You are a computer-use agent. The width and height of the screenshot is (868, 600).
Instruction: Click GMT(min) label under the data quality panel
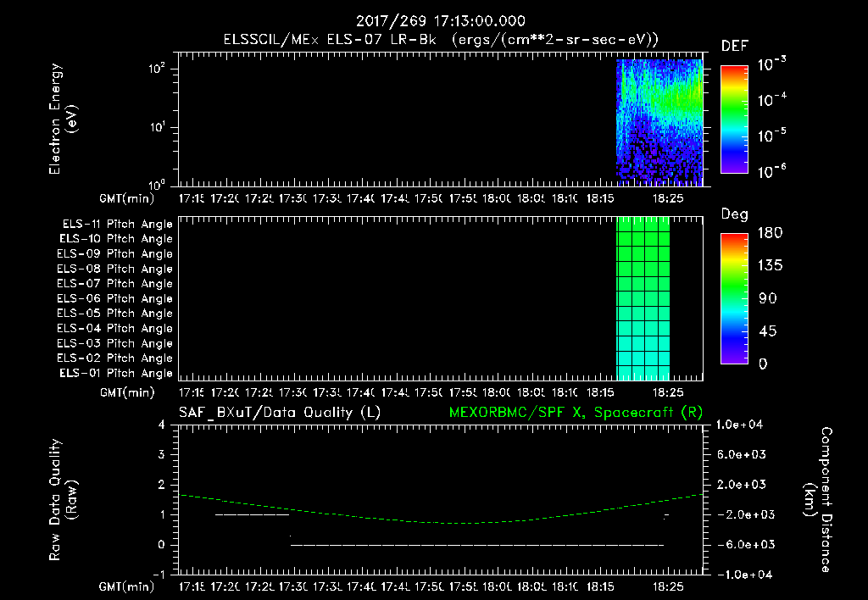(127, 586)
